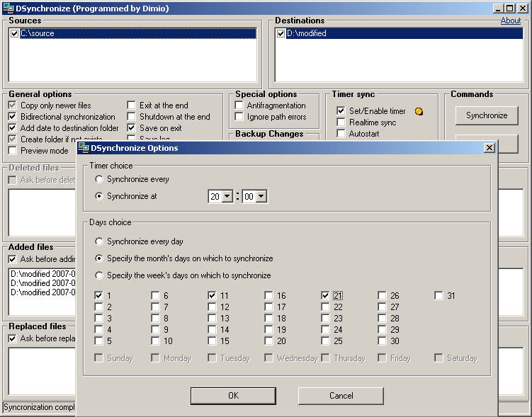Click the DSynchronize Options dialog title icon
Viewport: 532px width, 417px height.
(x=84, y=148)
